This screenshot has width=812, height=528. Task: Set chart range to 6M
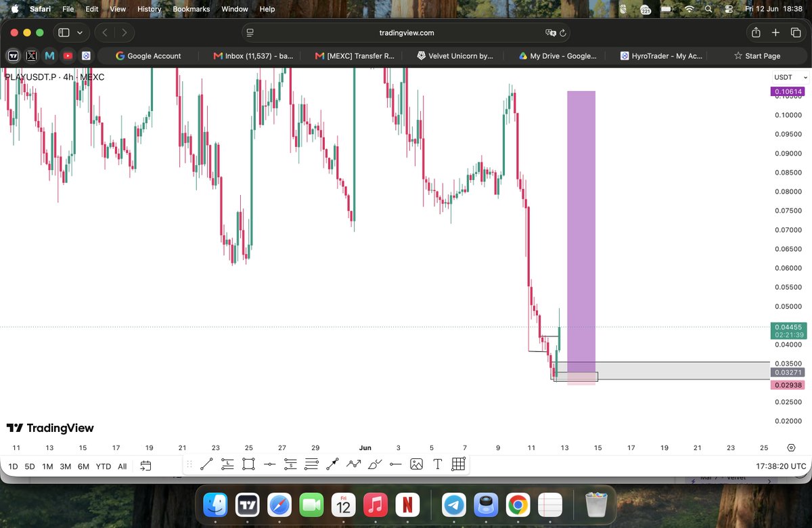(x=83, y=466)
